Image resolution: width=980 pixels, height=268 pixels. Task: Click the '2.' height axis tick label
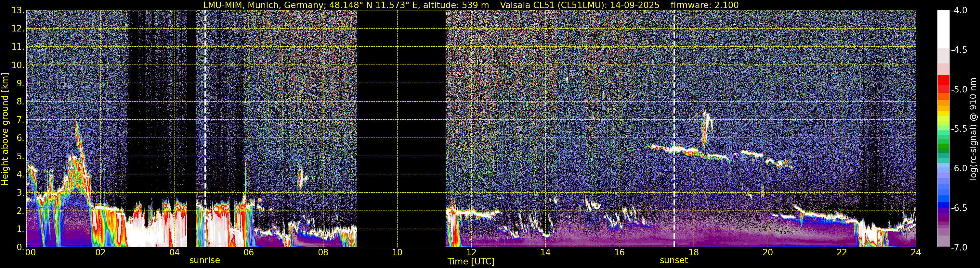[x=21, y=211]
